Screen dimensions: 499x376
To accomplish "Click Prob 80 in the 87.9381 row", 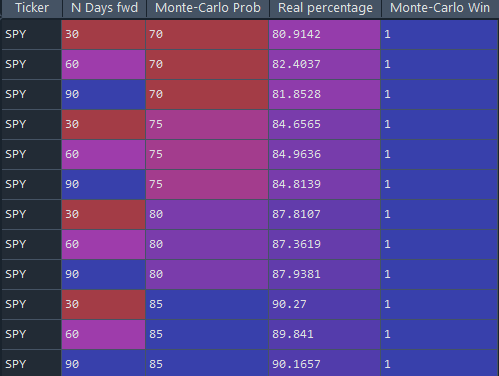I will pyautogui.click(x=207, y=274).
